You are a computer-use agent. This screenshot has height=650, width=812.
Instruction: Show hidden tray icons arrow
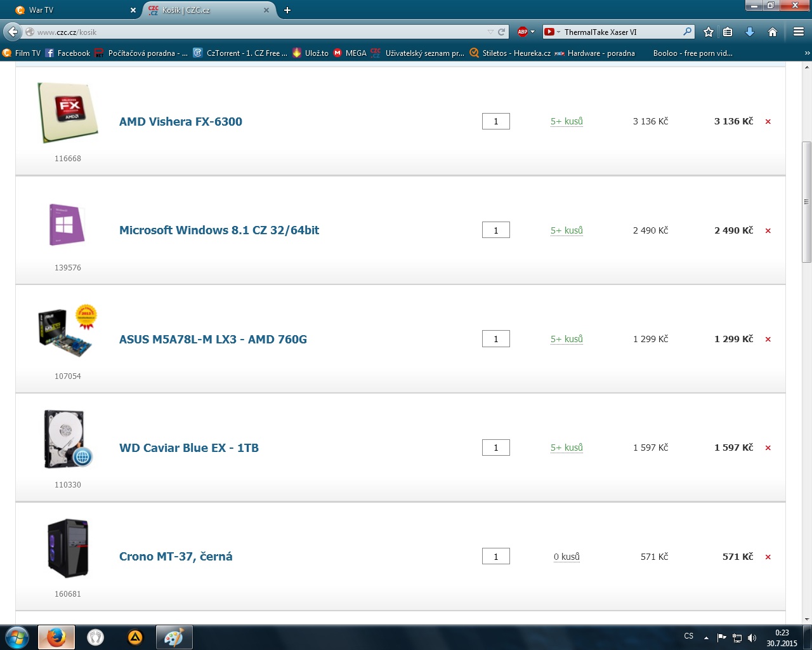(x=706, y=638)
